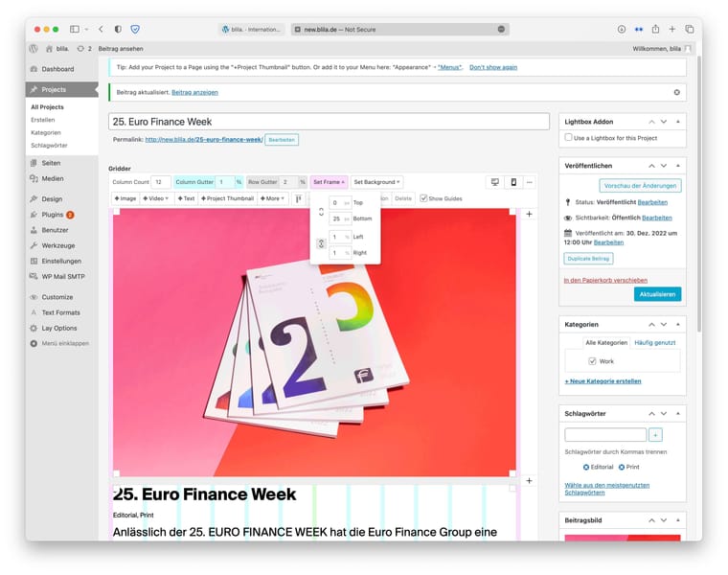Toggle the Show Guides checkbox
Screen dimensions: 728x575
[x=424, y=198]
